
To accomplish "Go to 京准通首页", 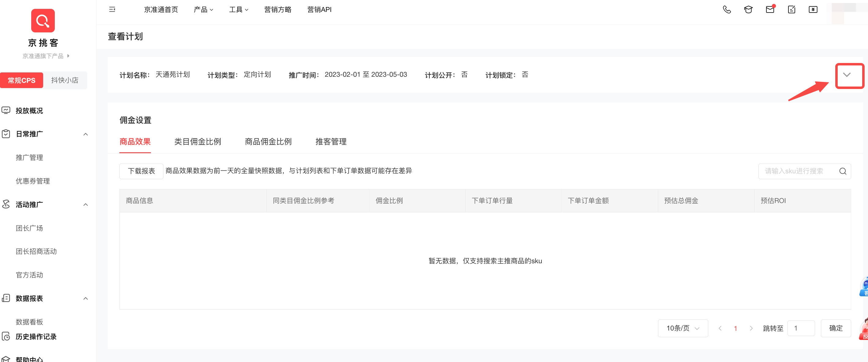I will pos(161,10).
